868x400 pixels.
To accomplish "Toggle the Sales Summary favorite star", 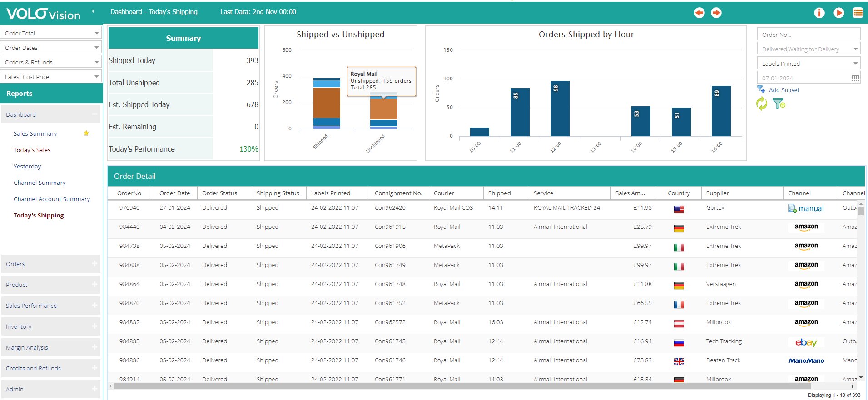I will coord(86,133).
